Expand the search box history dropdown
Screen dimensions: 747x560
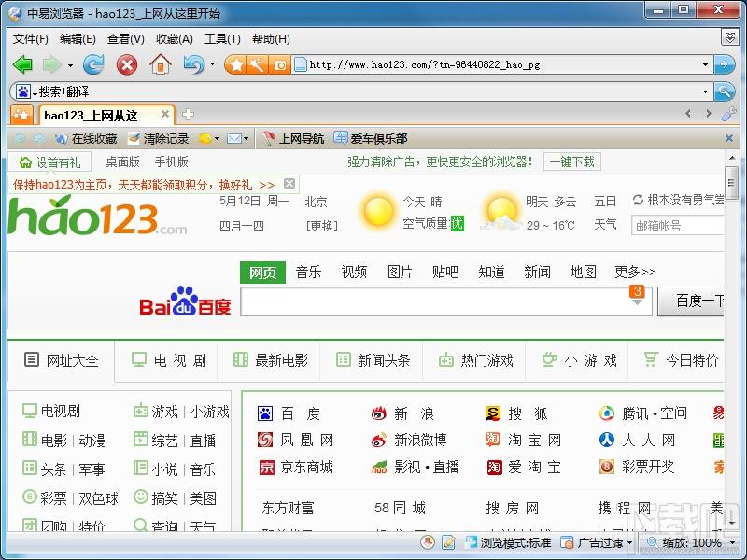705,91
